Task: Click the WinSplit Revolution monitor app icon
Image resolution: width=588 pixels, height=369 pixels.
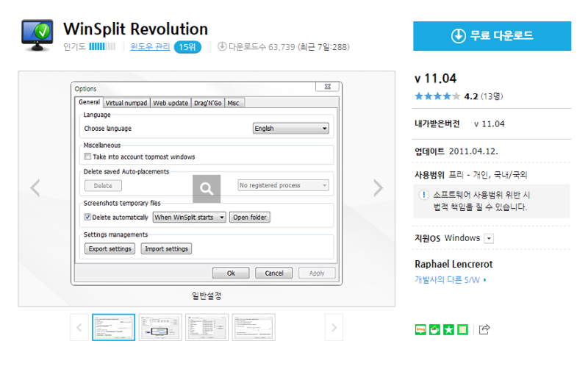Action: click(x=37, y=35)
